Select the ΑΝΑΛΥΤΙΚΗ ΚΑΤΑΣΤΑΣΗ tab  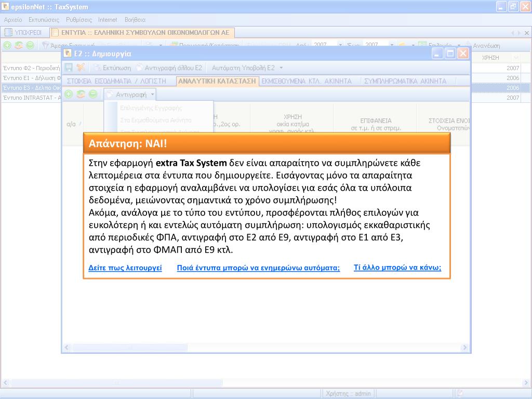tap(217, 81)
